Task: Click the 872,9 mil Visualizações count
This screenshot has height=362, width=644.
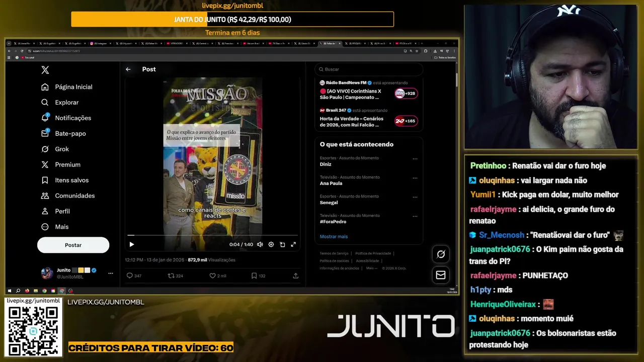Action: (x=211, y=260)
